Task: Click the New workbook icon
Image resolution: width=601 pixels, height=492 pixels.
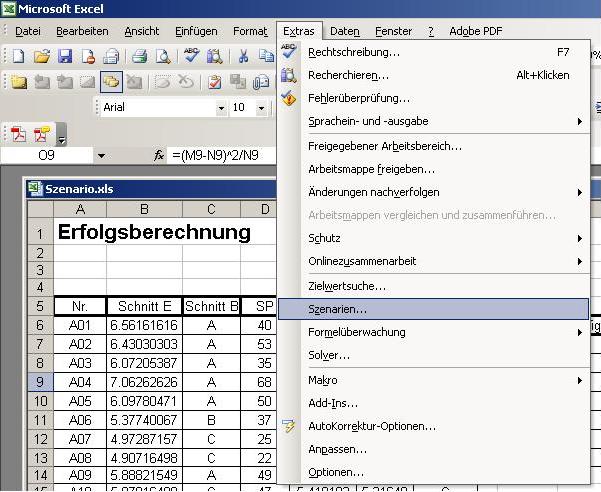Action: tap(20, 56)
